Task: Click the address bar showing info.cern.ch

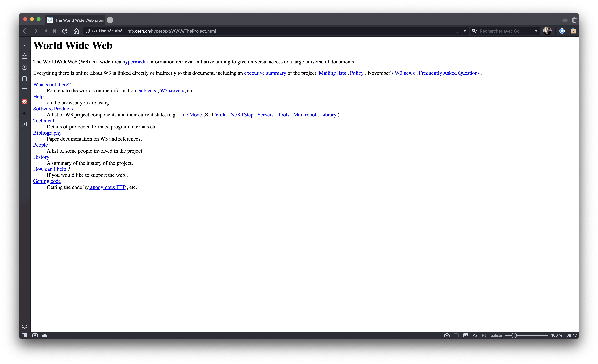Action: 171,31
